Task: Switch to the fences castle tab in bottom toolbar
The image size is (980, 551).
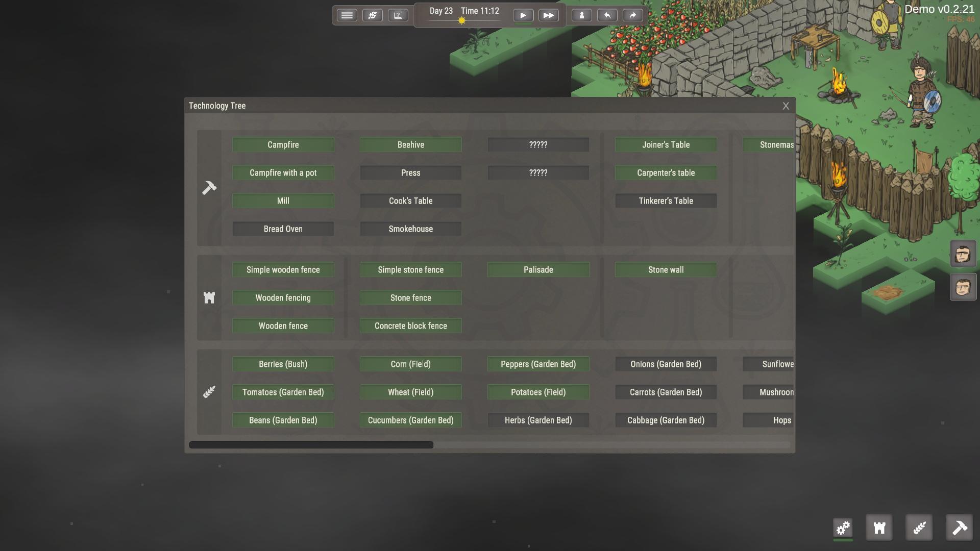Action: coord(879,528)
